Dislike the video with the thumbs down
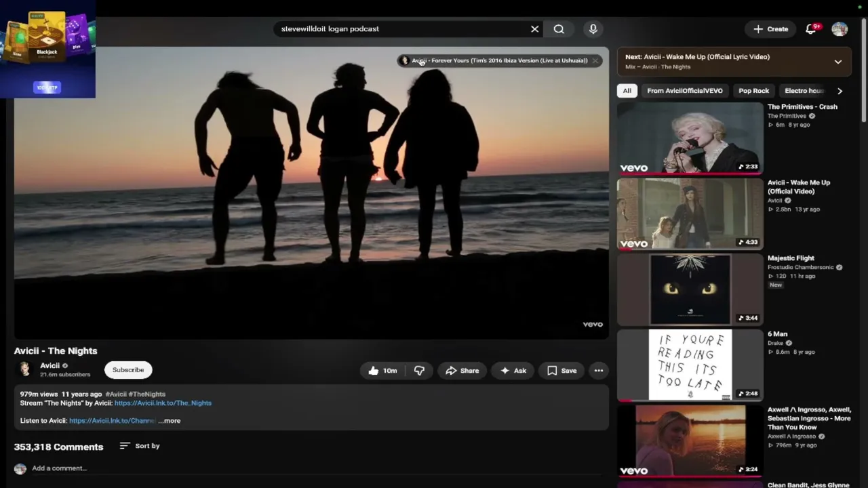 coord(419,371)
